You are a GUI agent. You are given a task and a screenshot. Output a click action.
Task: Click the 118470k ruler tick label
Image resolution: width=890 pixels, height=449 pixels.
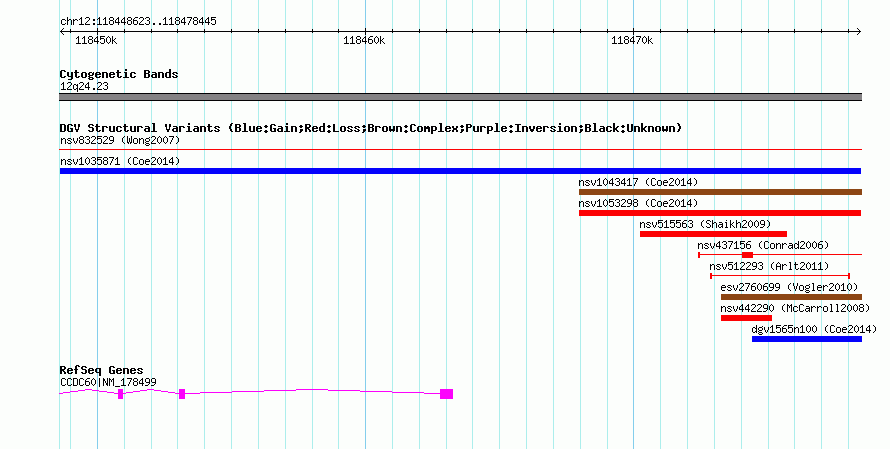tap(632, 40)
